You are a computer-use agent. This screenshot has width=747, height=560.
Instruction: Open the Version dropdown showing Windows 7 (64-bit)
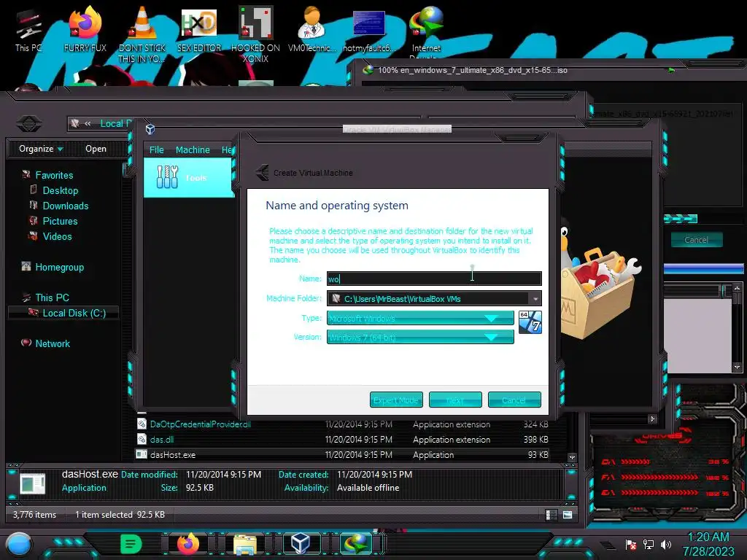420,337
